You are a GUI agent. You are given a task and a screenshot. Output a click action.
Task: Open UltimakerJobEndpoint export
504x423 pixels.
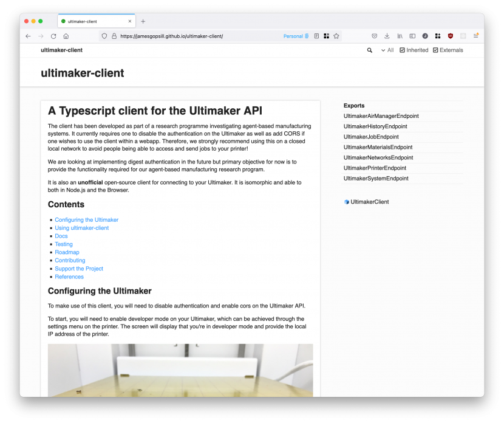tap(371, 137)
